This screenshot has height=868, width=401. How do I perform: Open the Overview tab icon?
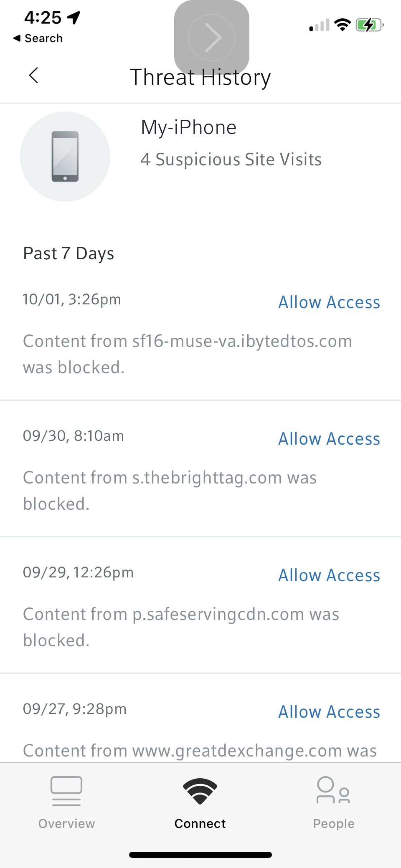pos(66,791)
